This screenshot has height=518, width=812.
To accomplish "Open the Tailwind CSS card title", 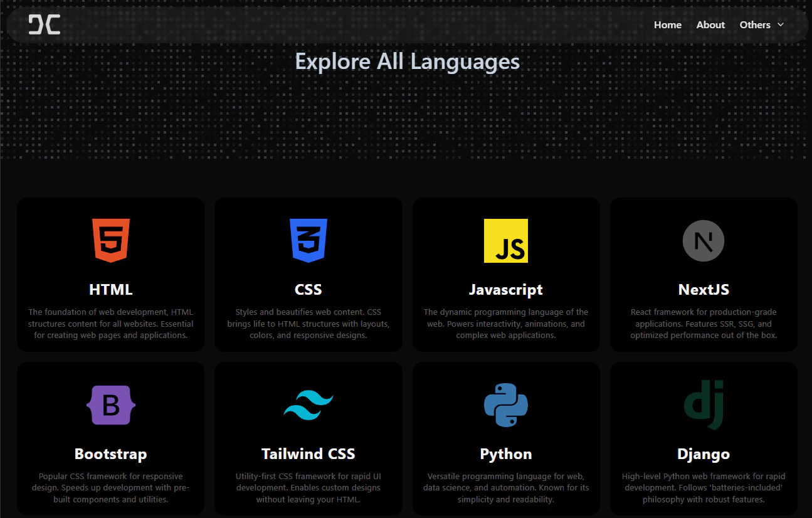I will coord(308,454).
